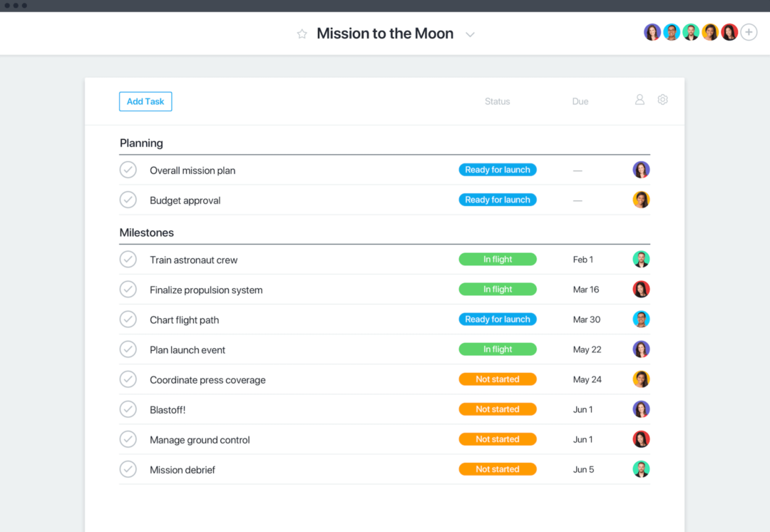Star the Mission to the Moon project

click(302, 34)
